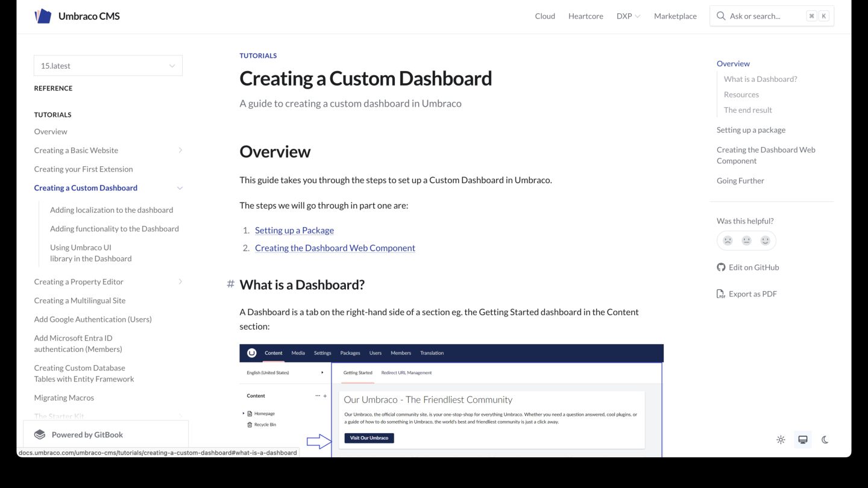This screenshot has height=488, width=868.
Task: Open Using Umbraco UI library in the Dashboard
Action: coord(91,253)
